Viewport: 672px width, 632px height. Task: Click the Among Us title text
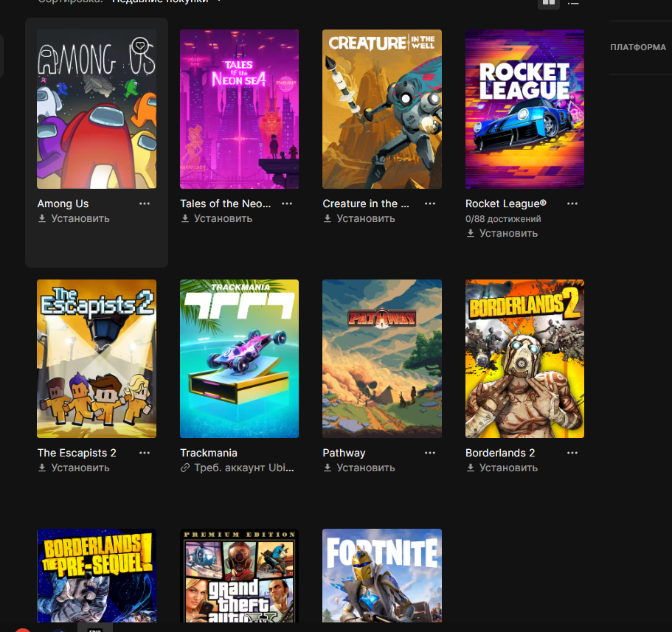(63, 204)
